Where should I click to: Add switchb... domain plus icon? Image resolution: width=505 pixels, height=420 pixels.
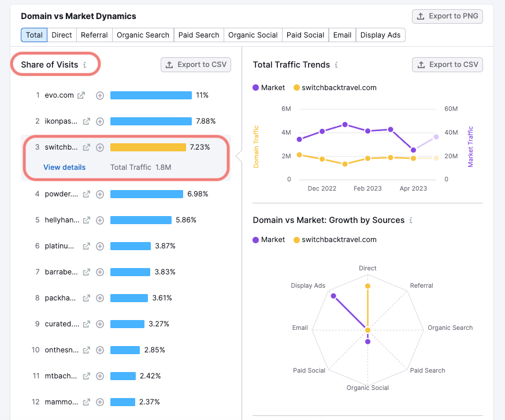pos(100,147)
